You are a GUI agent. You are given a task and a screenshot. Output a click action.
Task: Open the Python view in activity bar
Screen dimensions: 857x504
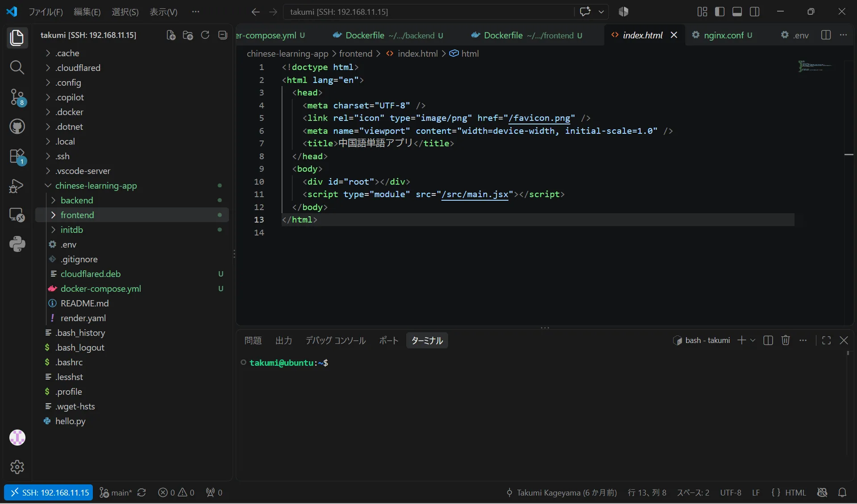pos(17,244)
